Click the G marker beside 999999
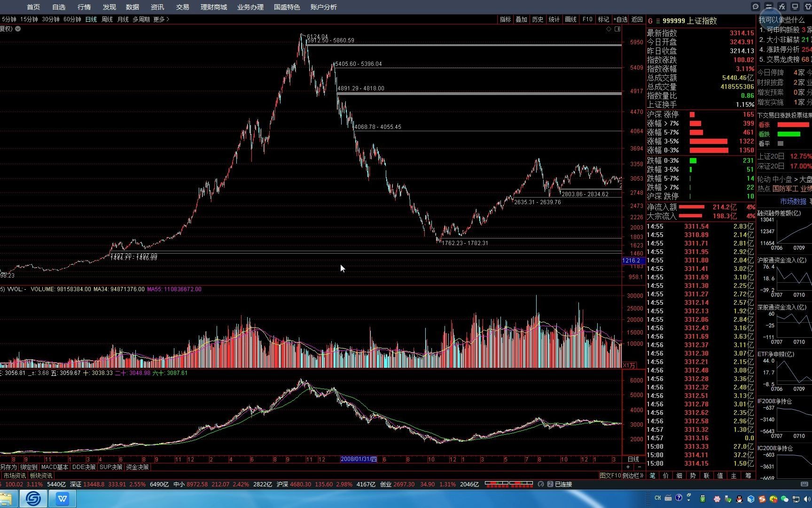This screenshot has height=508, width=812. 650,21
